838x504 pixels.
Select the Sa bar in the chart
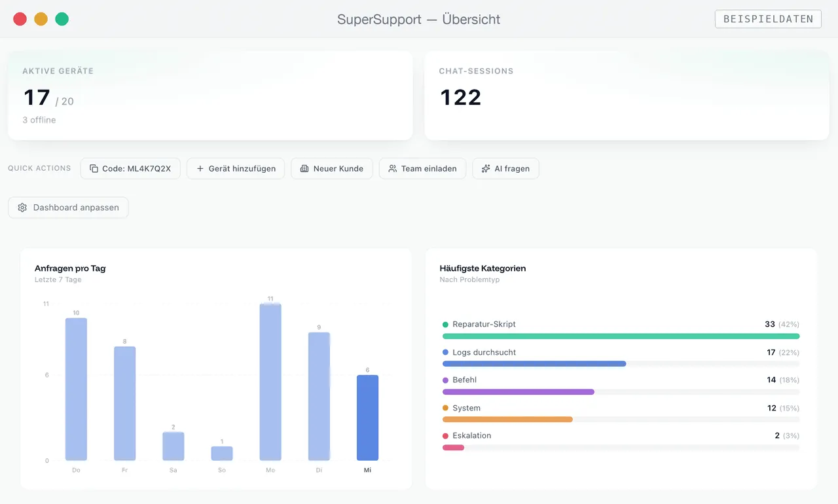point(173,446)
